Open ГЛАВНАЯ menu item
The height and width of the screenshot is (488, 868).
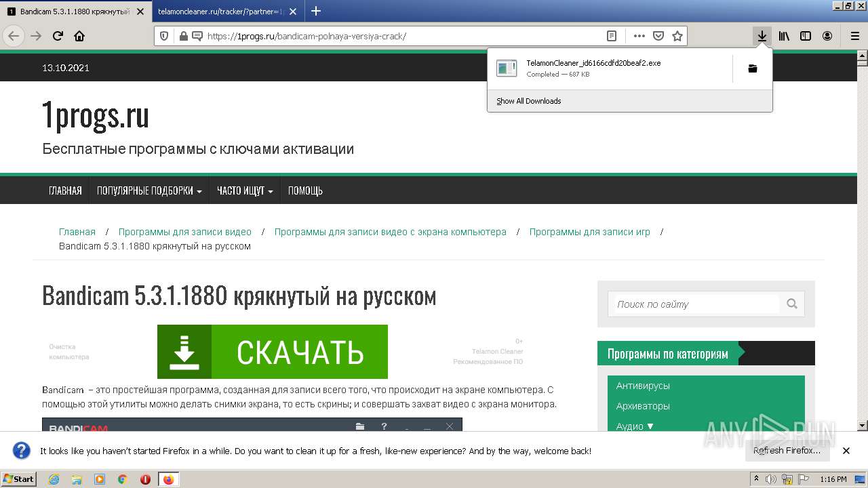(65, 190)
